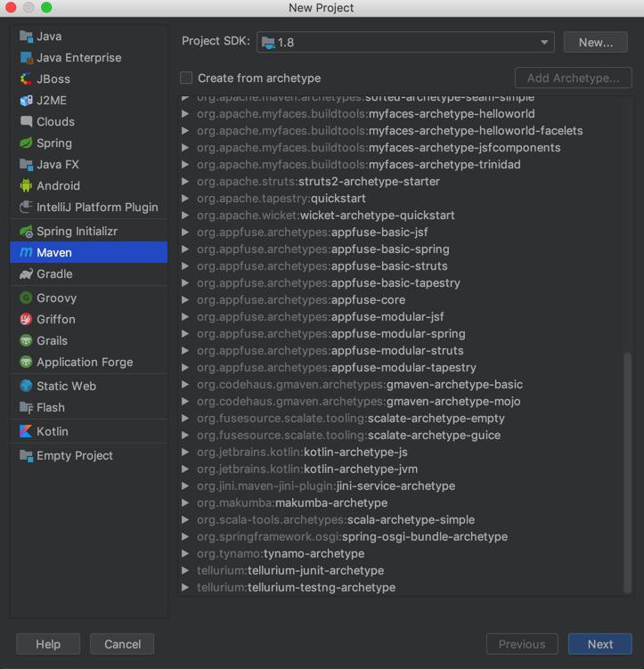Choose Spring Initializr project type
Screen dimensions: 644x669
[89, 232]
